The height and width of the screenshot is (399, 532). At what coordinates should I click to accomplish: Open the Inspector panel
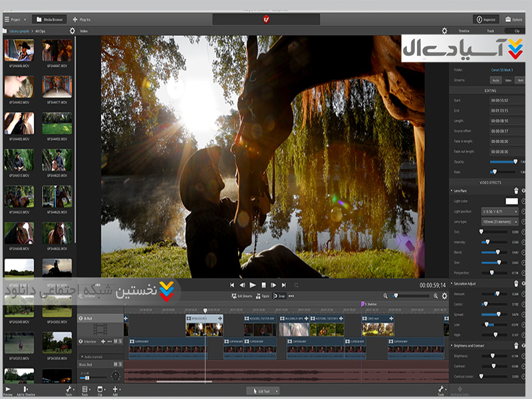(x=486, y=19)
